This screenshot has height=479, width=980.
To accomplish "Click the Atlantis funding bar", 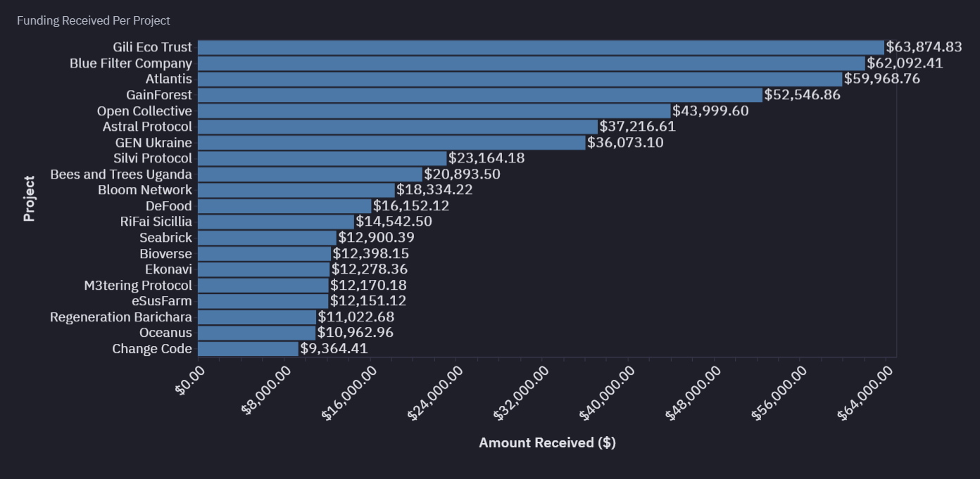I will pyautogui.click(x=520, y=79).
